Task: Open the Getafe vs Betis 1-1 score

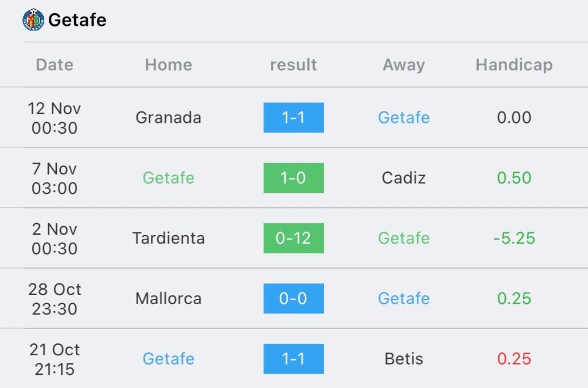Action: (x=293, y=359)
